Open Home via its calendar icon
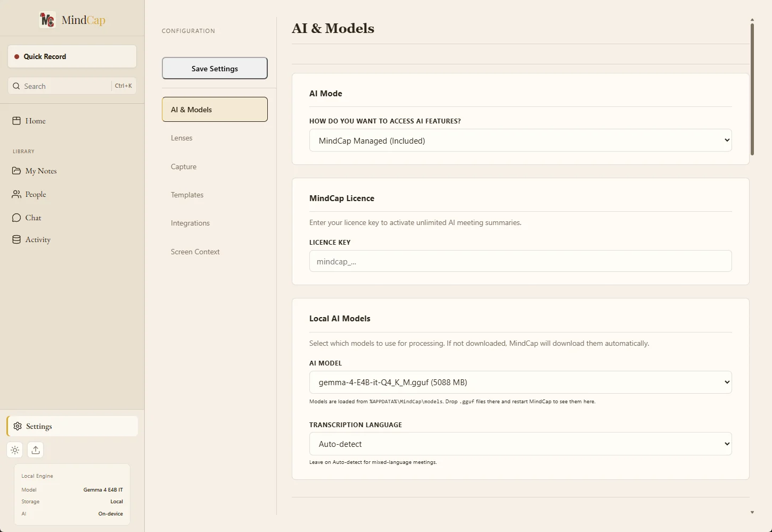Viewport: 772px width, 532px height. [x=17, y=121]
